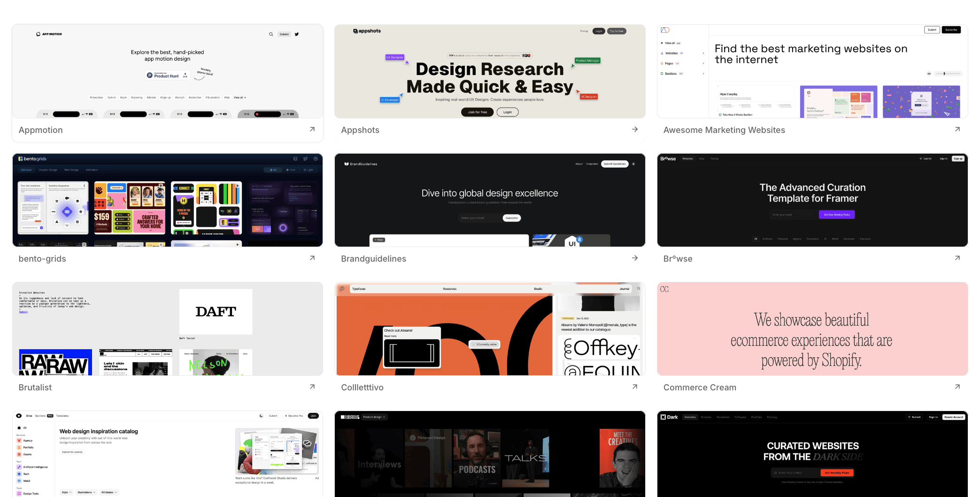
Task: Click the bentogrids logo
Action: 32,159
